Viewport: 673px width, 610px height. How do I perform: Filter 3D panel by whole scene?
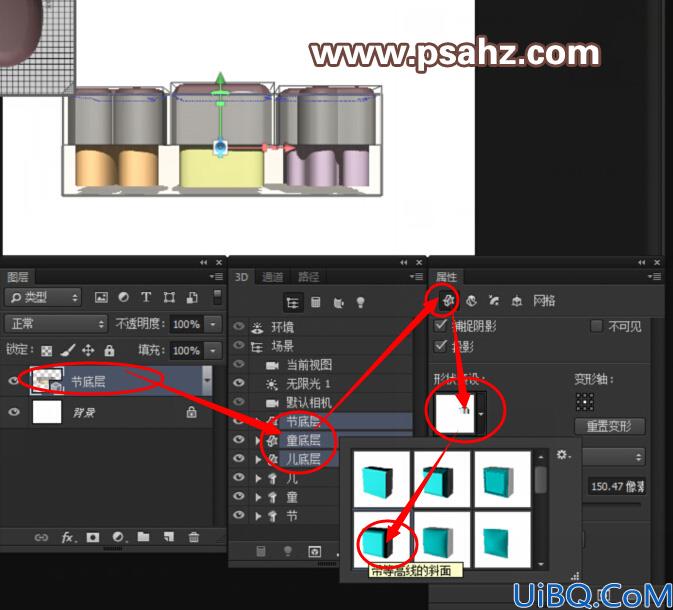pyautogui.click(x=293, y=303)
